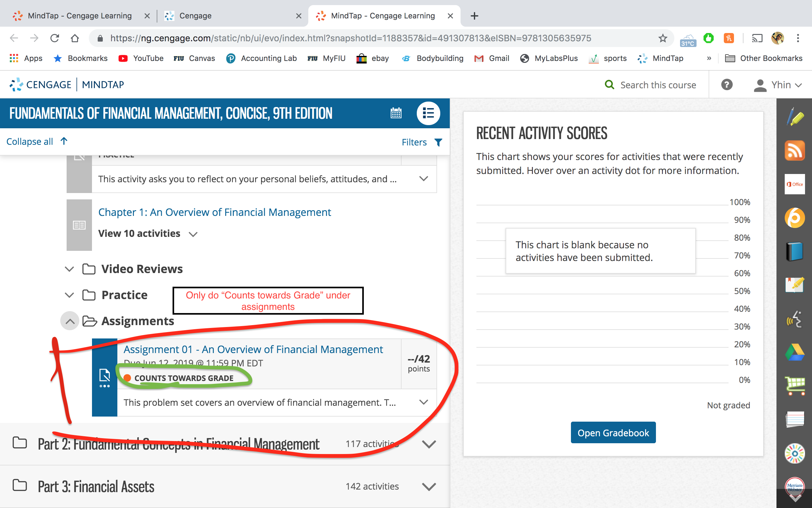
Task: Open the Yhin user account dropdown
Action: pyautogui.click(x=777, y=85)
